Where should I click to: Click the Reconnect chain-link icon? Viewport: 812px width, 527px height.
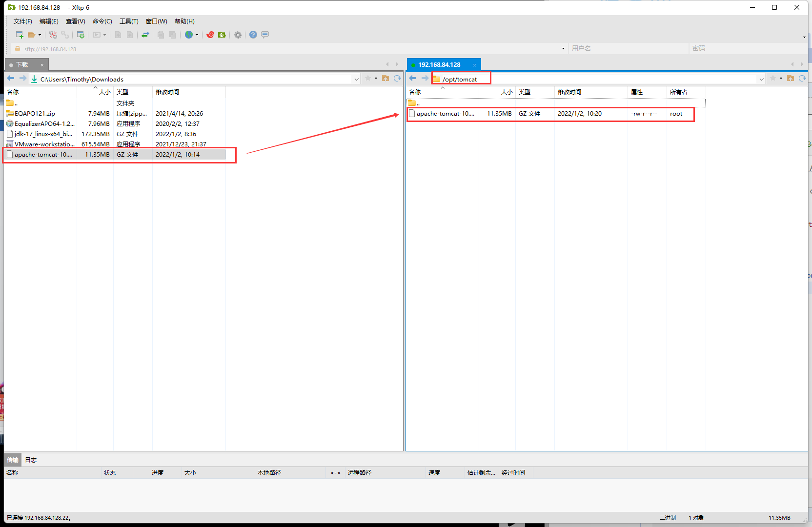coord(65,35)
